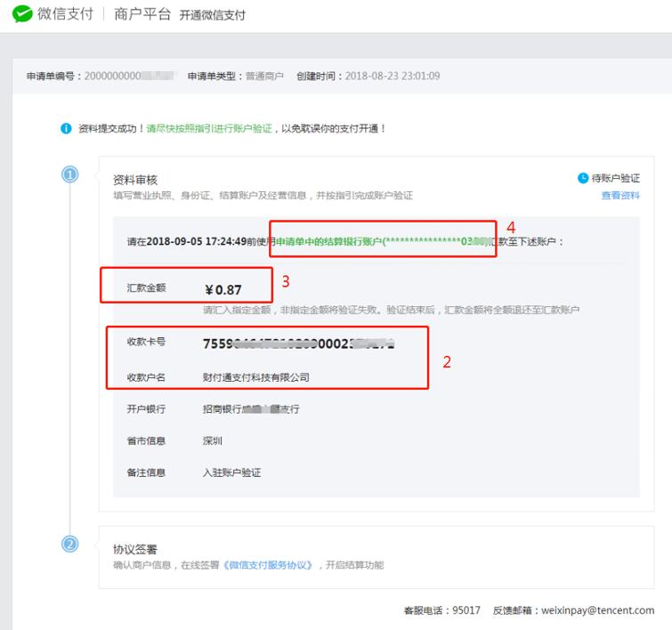Click the 收款卡号 label
The width and height of the screenshot is (672, 630).
point(146,342)
